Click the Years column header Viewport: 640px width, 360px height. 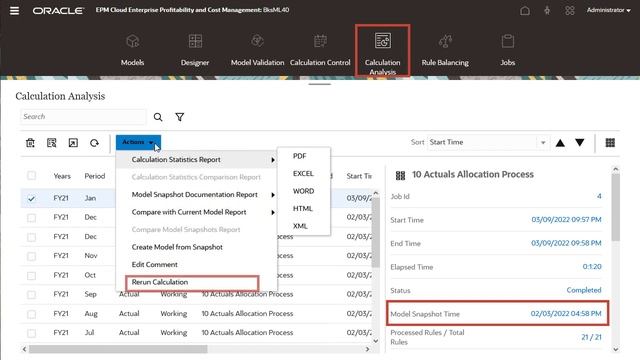[62, 176]
